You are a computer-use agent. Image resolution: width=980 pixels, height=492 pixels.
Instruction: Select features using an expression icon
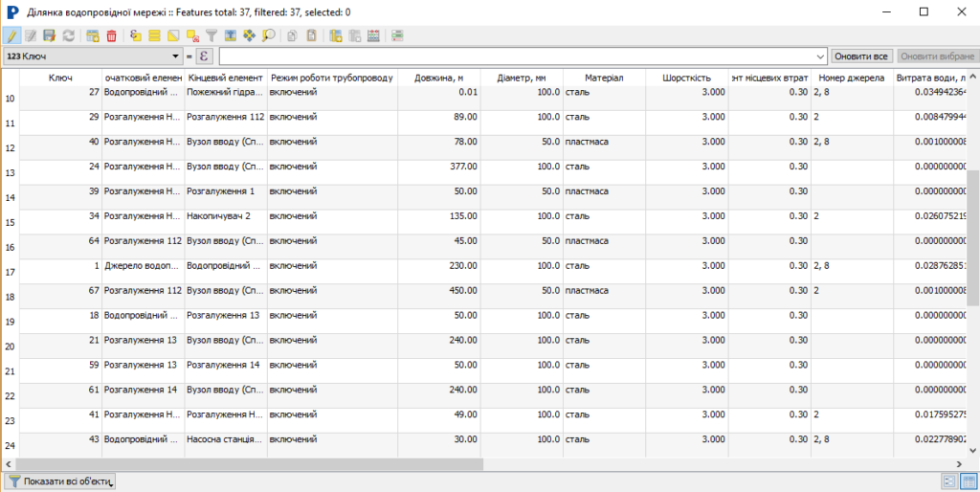click(136, 35)
